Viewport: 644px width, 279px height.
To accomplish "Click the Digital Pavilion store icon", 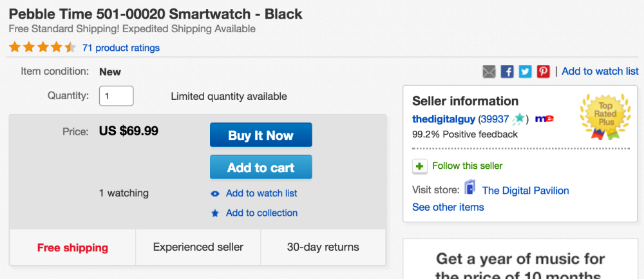I will point(470,189).
